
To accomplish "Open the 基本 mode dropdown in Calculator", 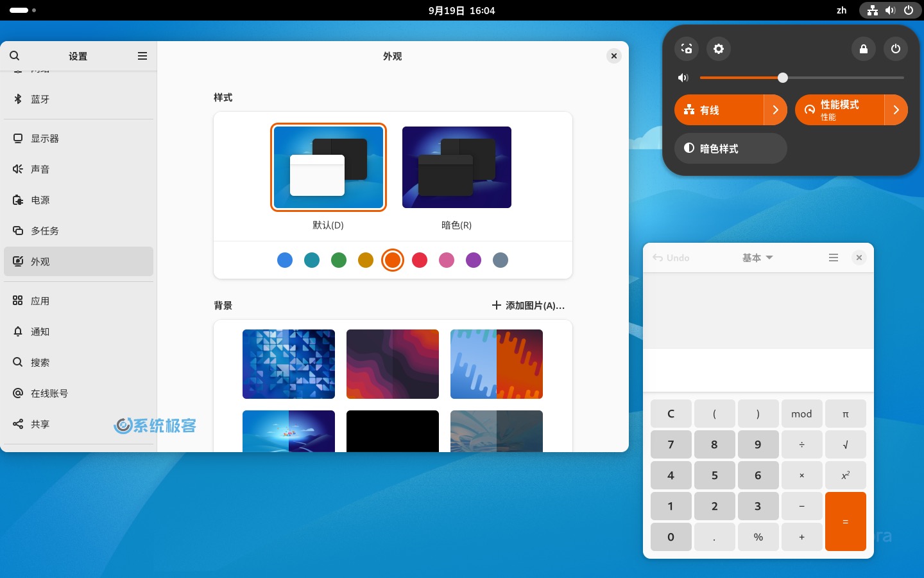I will (x=758, y=258).
